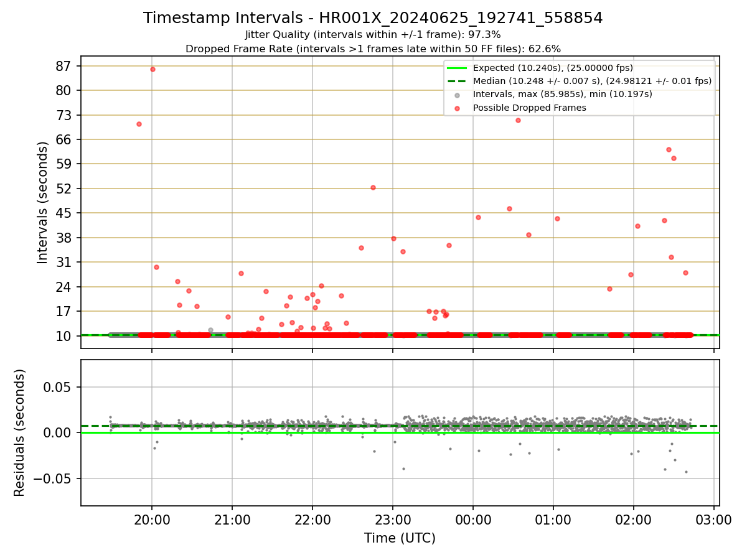Select the red point near 70 seconds before 20:00
The width and height of the screenshot is (747, 560).
tap(139, 124)
